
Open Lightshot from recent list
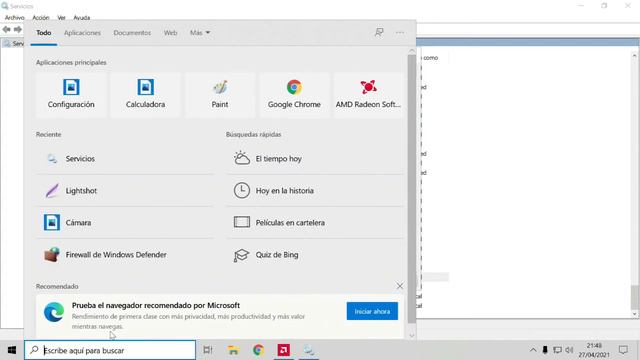coord(125,191)
